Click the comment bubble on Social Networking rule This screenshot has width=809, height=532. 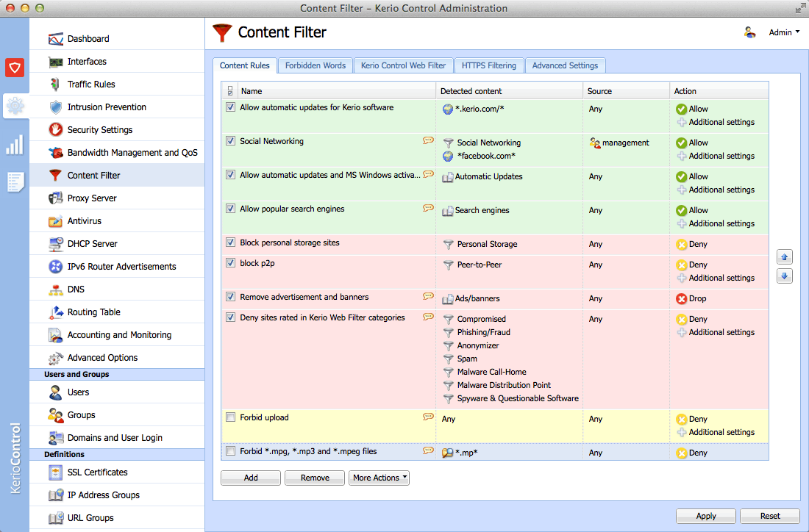coord(428,141)
